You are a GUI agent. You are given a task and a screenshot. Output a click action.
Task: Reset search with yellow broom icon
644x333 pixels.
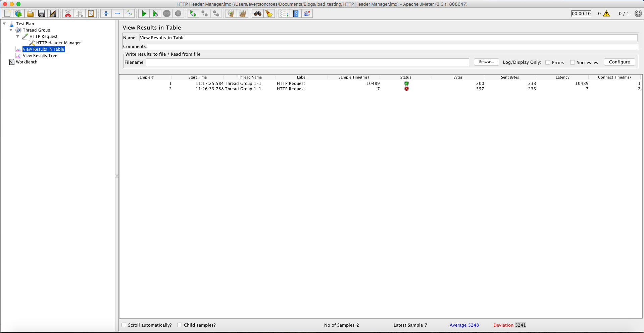coord(269,13)
